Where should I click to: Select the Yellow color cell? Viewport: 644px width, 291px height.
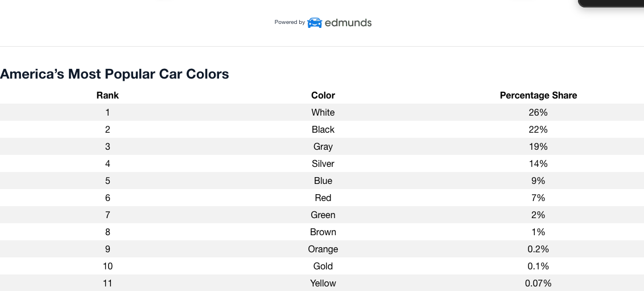323,283
